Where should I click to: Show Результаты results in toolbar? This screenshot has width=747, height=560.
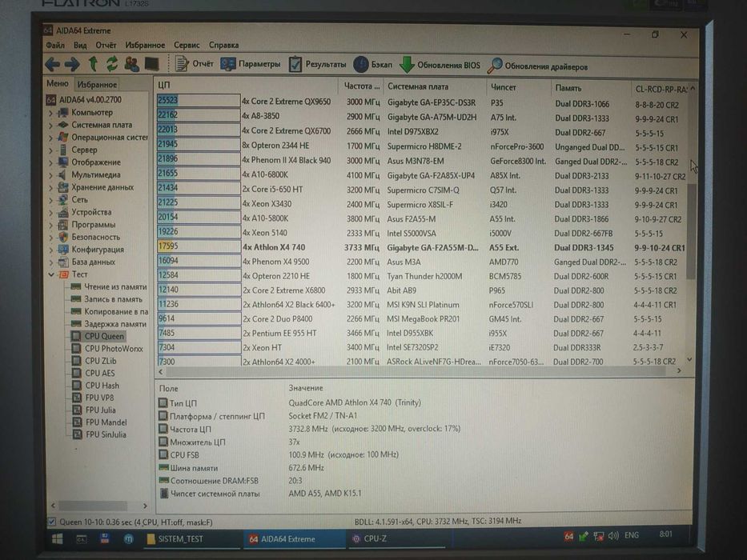317,64
